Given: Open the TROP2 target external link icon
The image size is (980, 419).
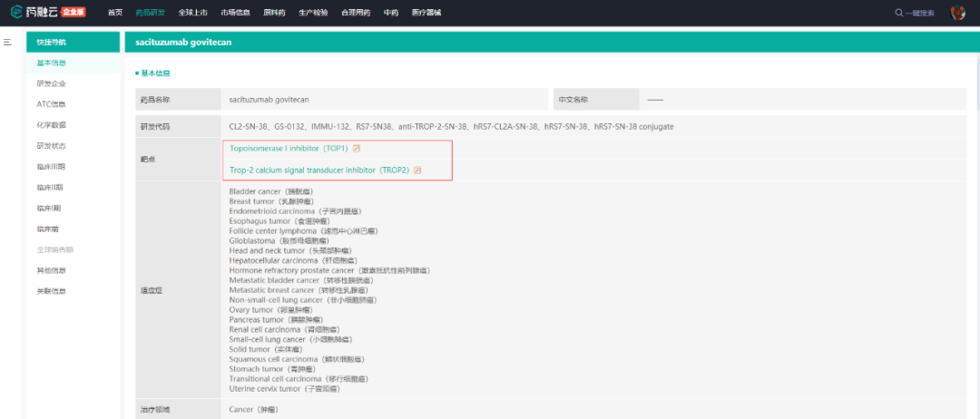Looking at the screenshot, I should [417, 170].
